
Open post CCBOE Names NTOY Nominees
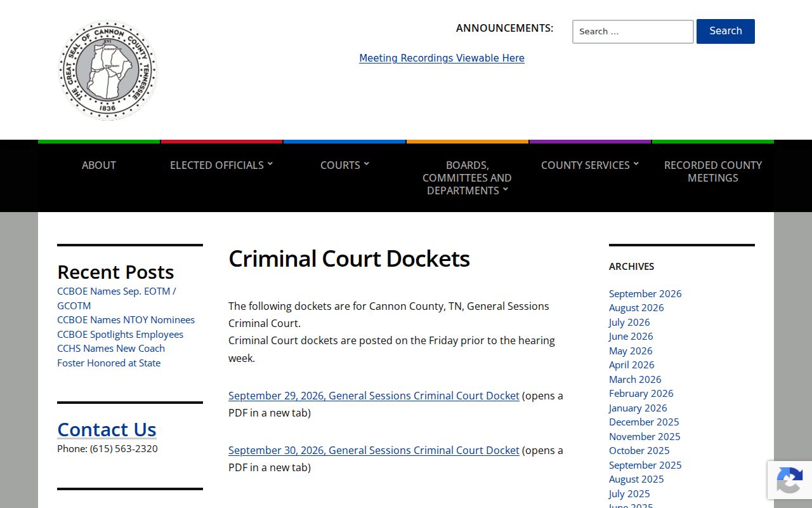tap(126, 320)
